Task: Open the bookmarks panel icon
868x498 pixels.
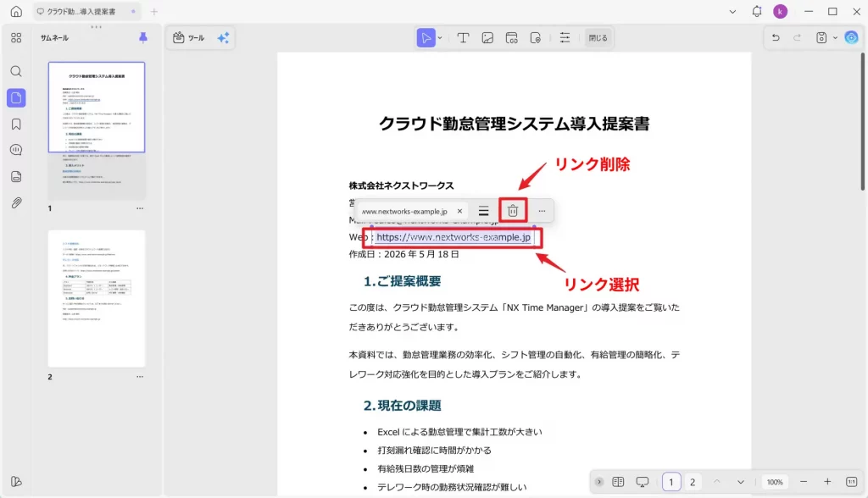Action: (16, 124)
